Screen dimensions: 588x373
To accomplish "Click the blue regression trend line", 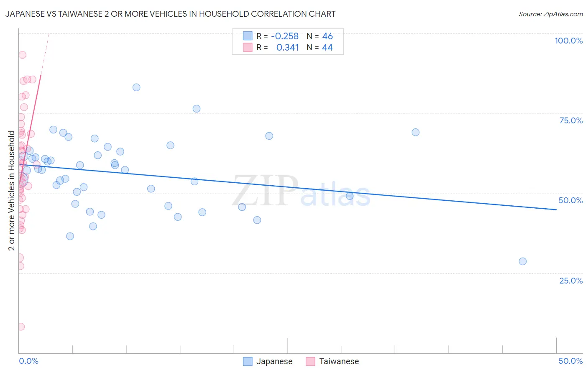I will point(288,186).
